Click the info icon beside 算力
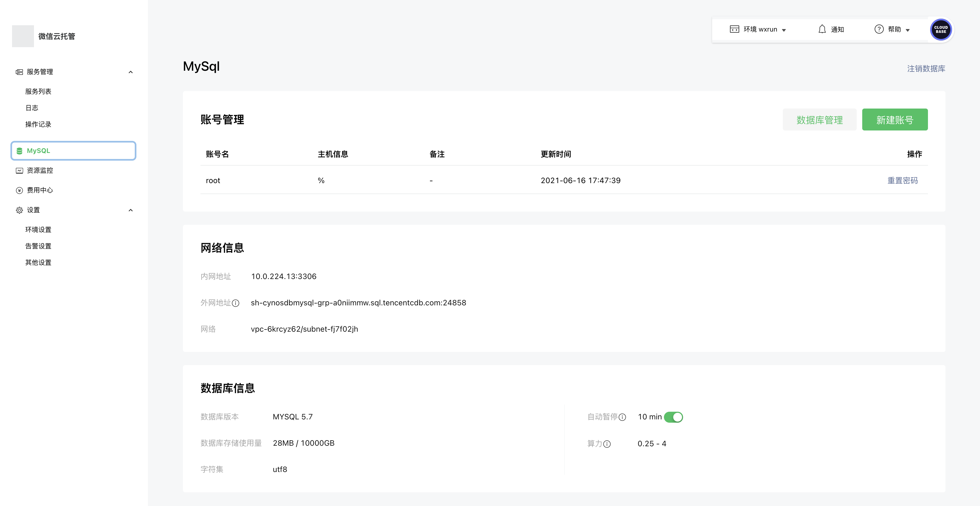980x506 pixels. 607,444
